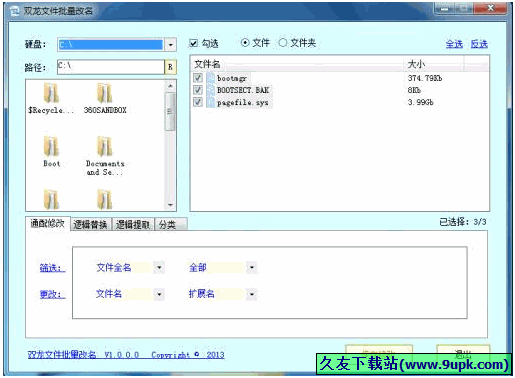
Task: Select the 360SANDBOX folder icon
Action: (x=104, y=93)
